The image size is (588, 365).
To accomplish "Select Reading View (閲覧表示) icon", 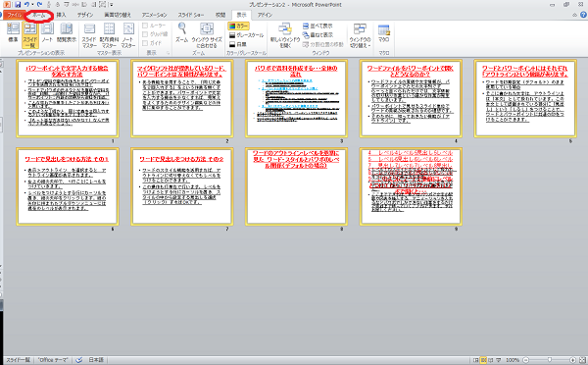I will [x=67, y=32].
